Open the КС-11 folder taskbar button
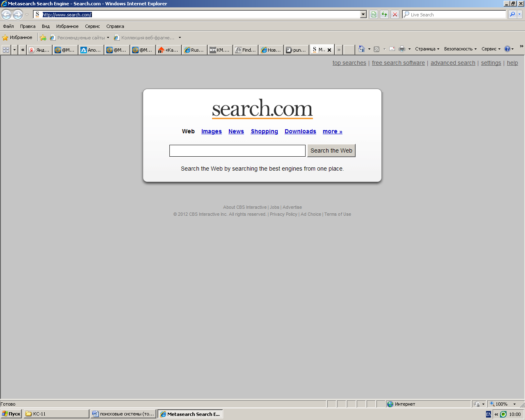Image resolution: width=525 pixels, height=420 pixels. (x=56, y=414)
